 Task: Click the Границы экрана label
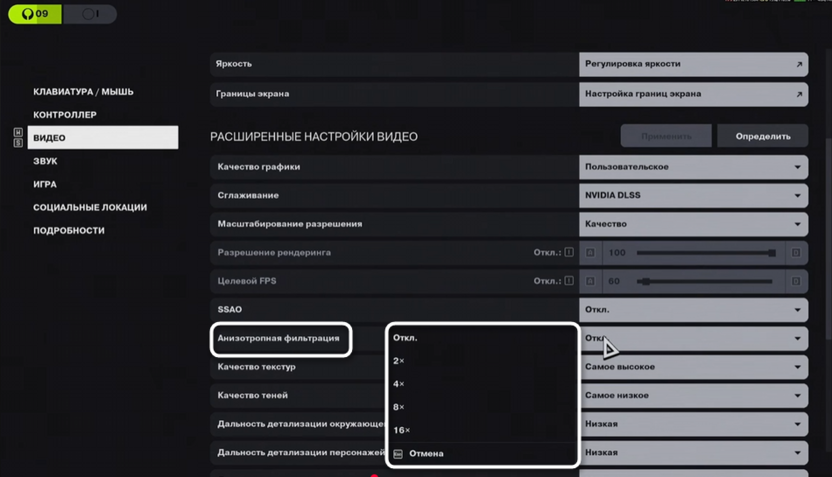pos(252,94)
